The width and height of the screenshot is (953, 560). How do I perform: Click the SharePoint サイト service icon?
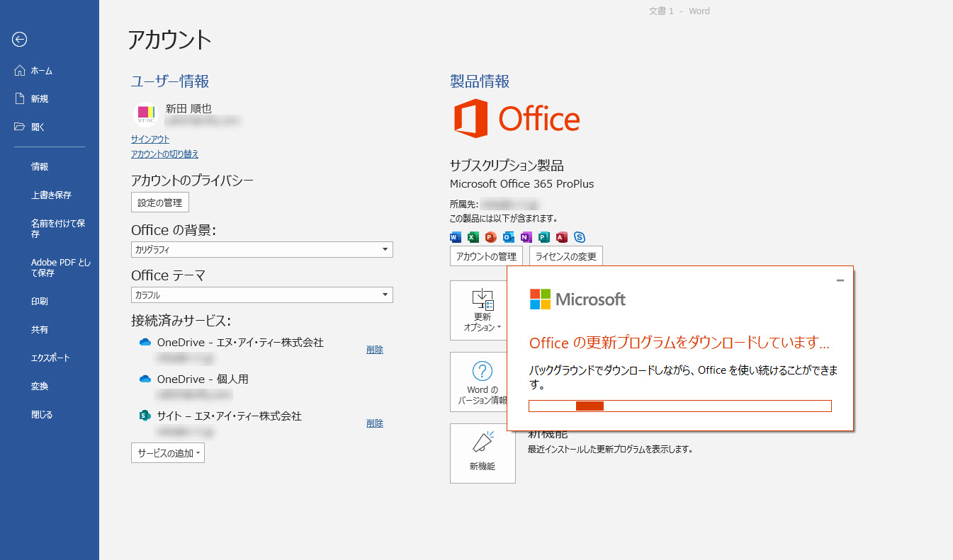[145, 416]
